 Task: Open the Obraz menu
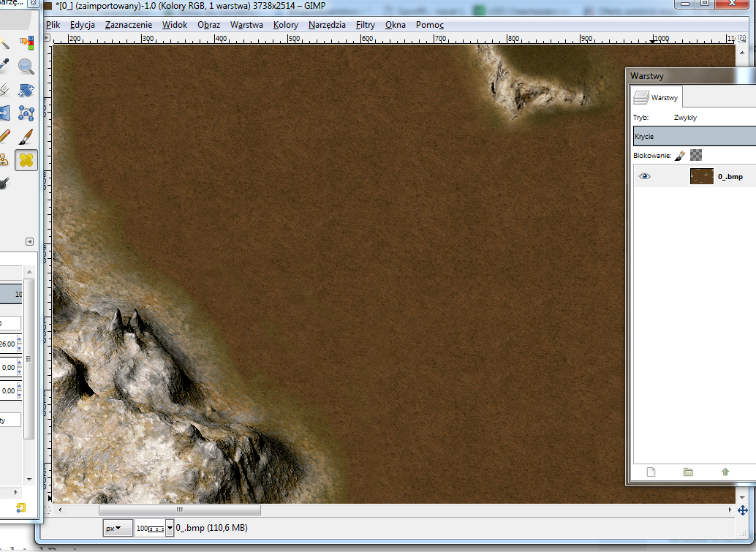pos(209,25)
